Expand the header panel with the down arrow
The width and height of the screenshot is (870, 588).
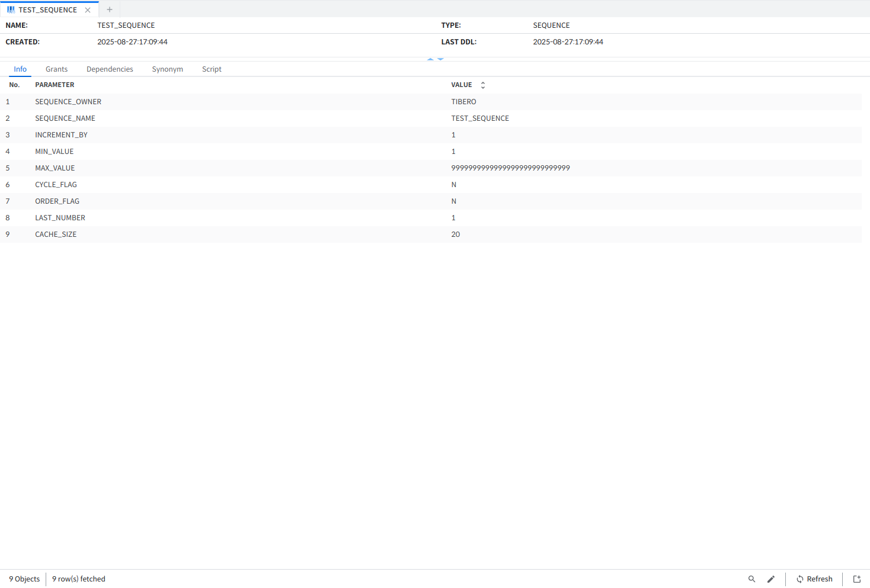[x=440, y=59]
